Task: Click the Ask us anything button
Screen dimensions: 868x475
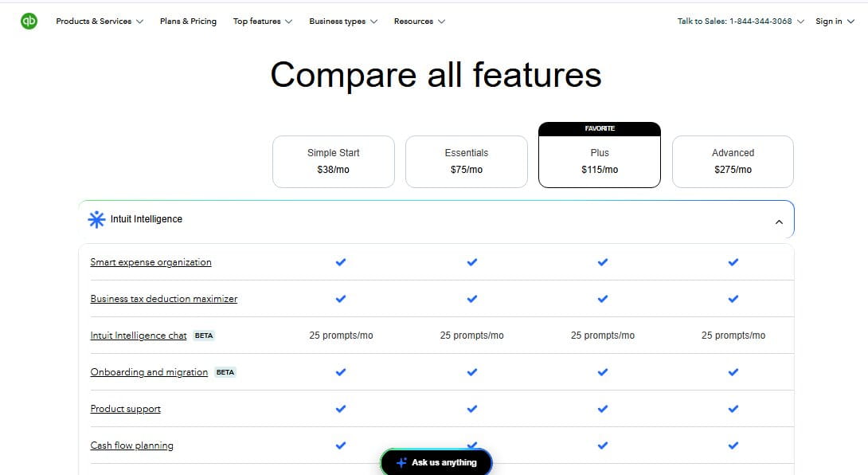Action: click(436, 462)
